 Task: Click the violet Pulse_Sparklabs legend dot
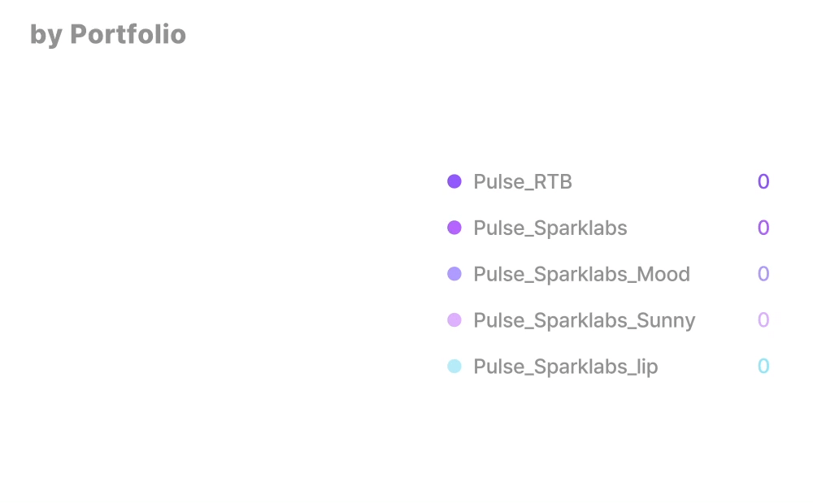[x=454, y=228]
